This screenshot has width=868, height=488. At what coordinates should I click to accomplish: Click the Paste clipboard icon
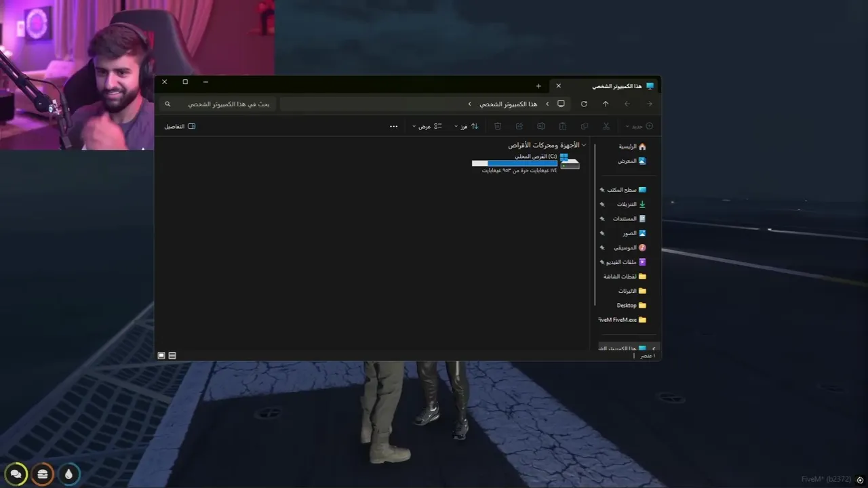pyautogui.click(x=563, y=126)
